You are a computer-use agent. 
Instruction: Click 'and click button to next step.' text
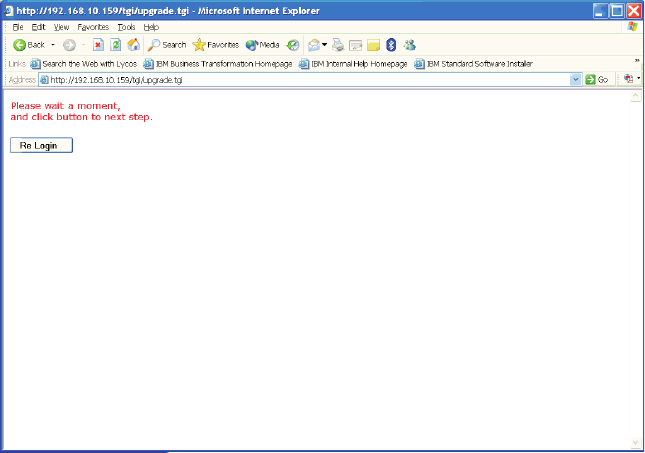81,117
